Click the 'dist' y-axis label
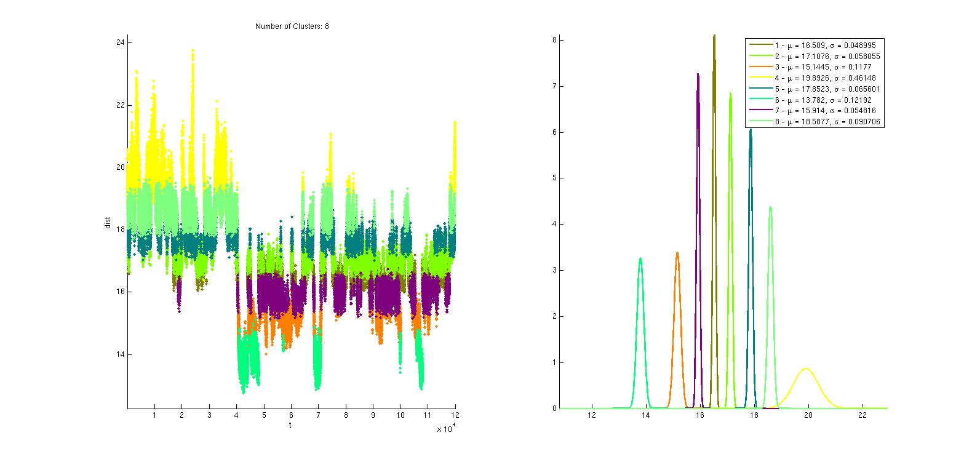 point(107,223)
